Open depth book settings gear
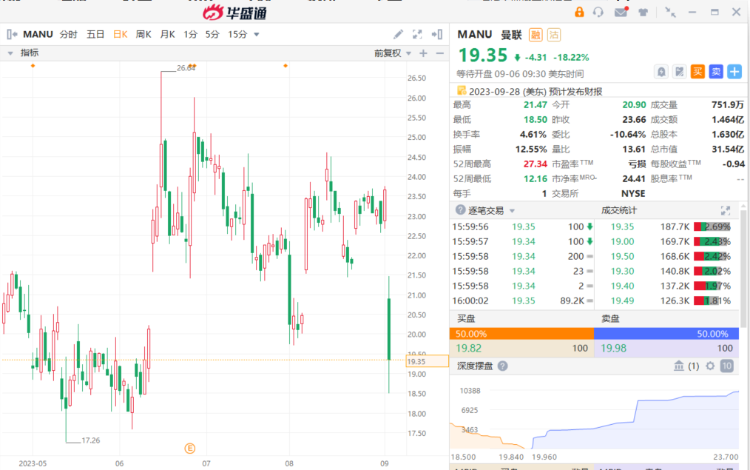 click(710, 366)
